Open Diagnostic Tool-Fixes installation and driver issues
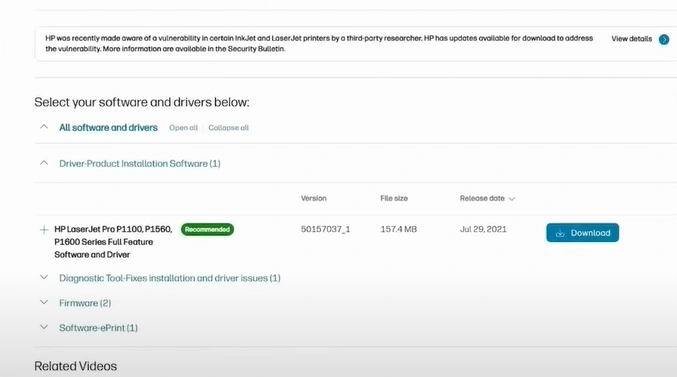This screenshot has height=377, width=677. [170, 278]
